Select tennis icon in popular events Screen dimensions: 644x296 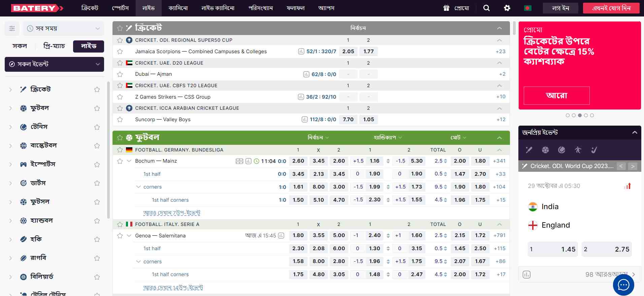561,150
